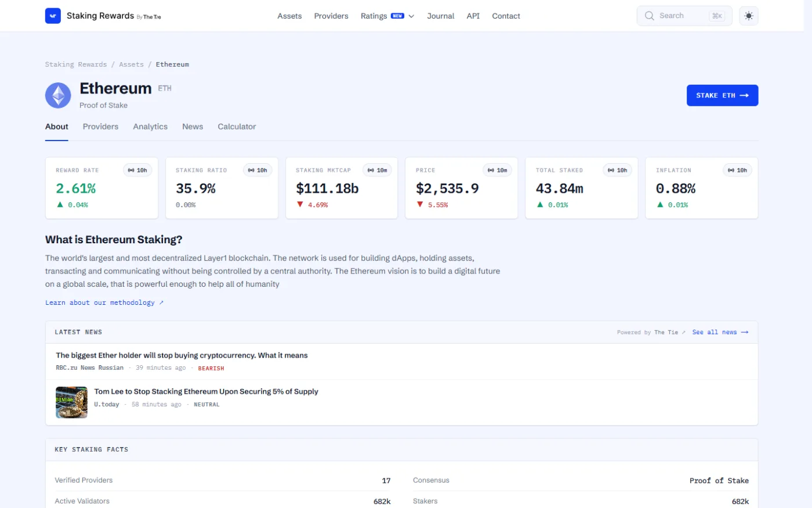Click the Reward Rate 10h update badge

click(x=137, y=170)
